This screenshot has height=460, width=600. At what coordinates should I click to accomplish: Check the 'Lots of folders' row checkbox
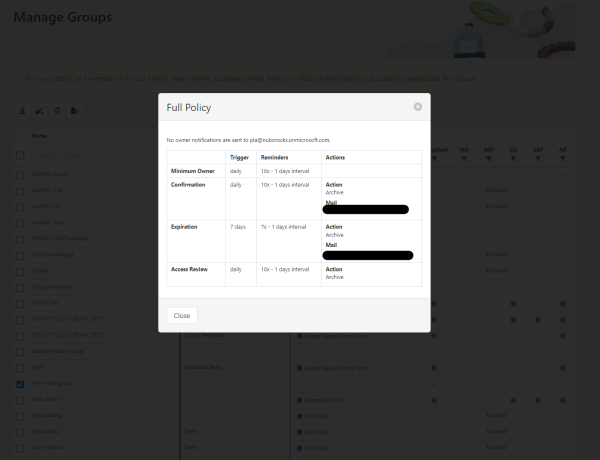click(x=20, y=448)
